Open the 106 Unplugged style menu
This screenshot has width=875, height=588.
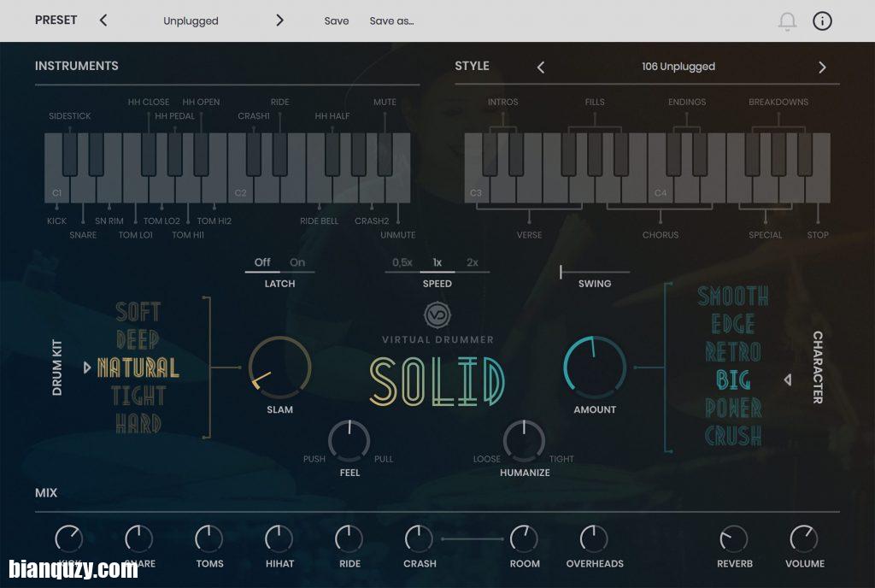(x=678, y=67)
